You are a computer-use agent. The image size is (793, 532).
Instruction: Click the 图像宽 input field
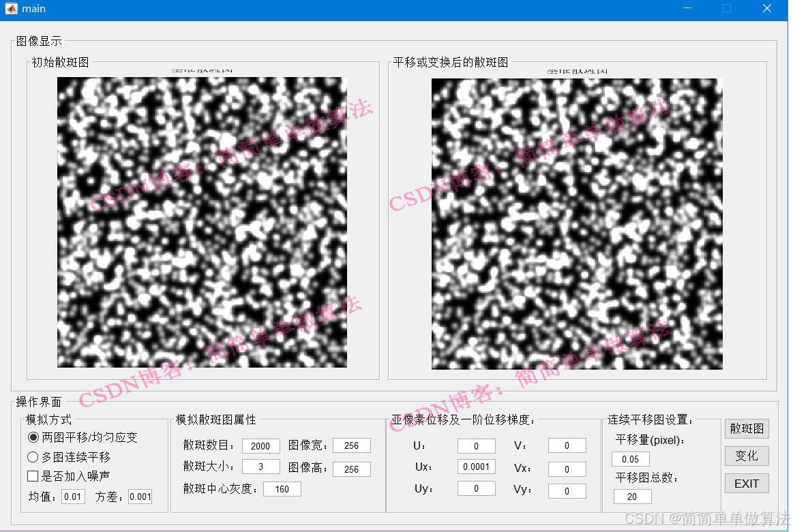pos(351,445)
